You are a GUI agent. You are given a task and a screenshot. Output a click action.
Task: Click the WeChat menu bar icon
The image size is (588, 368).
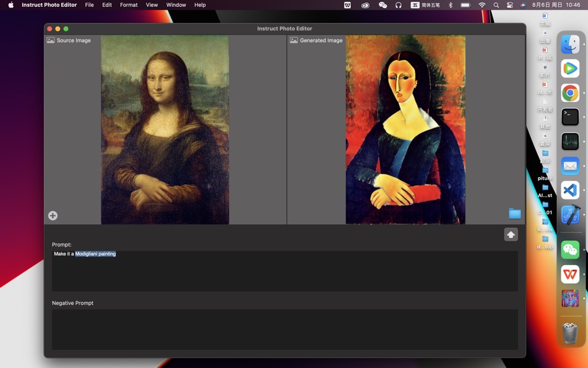point(383,5)
